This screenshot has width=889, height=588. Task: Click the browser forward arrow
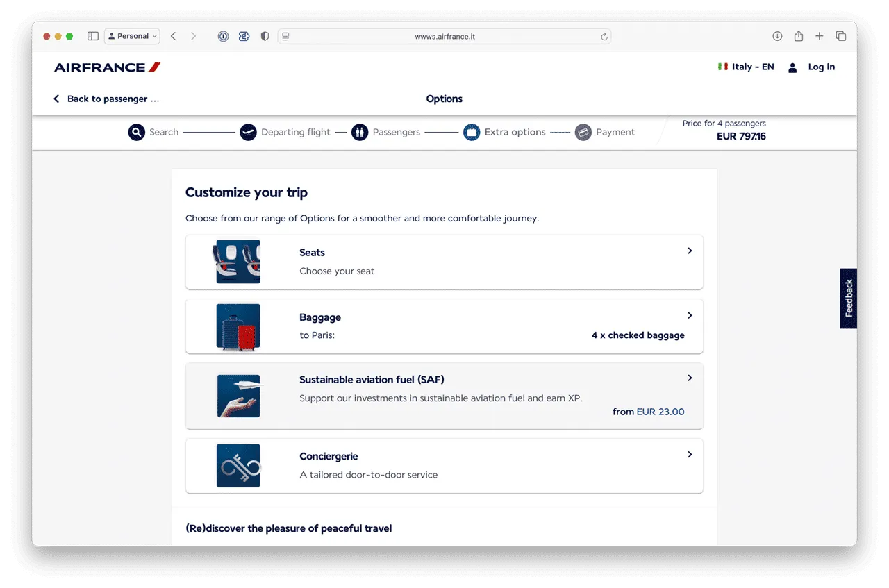click(193, 36)
